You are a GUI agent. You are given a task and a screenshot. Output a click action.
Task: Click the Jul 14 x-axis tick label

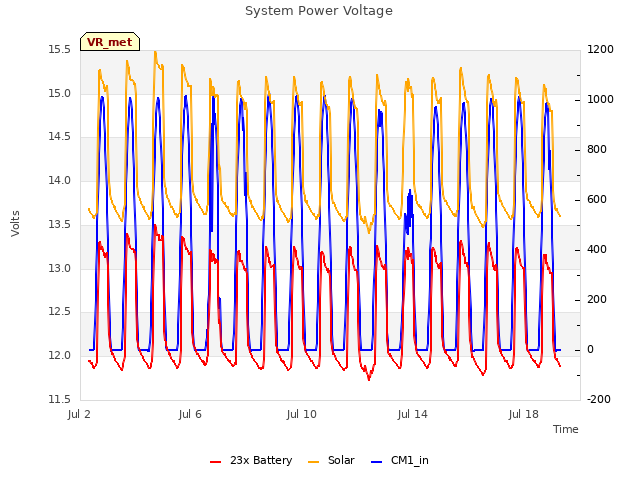point(412,415)
